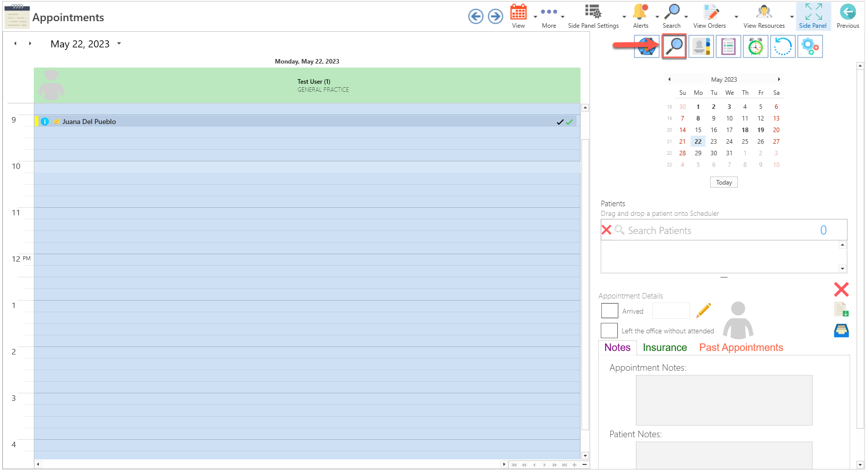Go to next day with right arrow

[x=30, y=44]
